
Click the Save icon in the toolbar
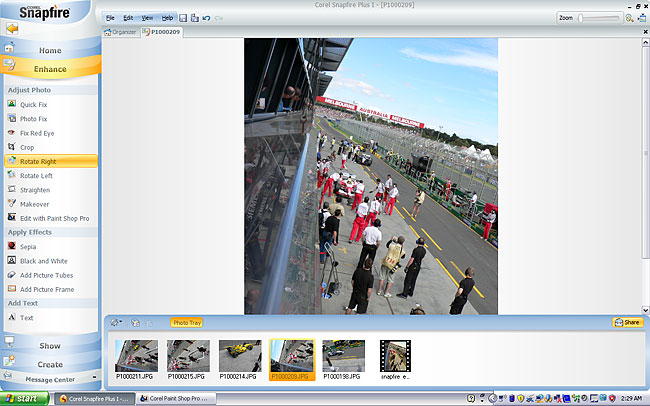[x=183, y=18]
